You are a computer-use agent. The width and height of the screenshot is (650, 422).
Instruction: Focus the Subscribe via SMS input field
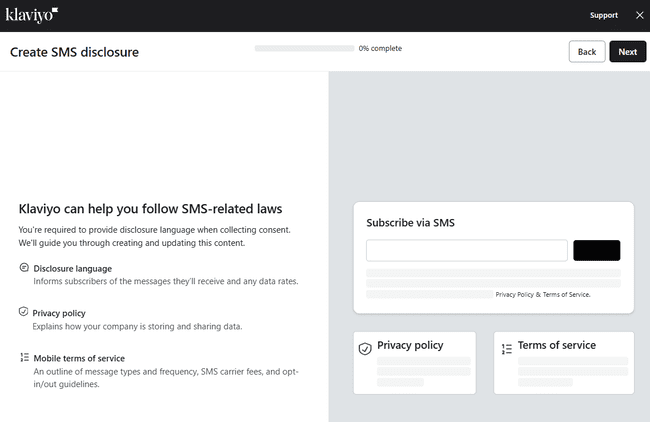click(x=466, y=250)
